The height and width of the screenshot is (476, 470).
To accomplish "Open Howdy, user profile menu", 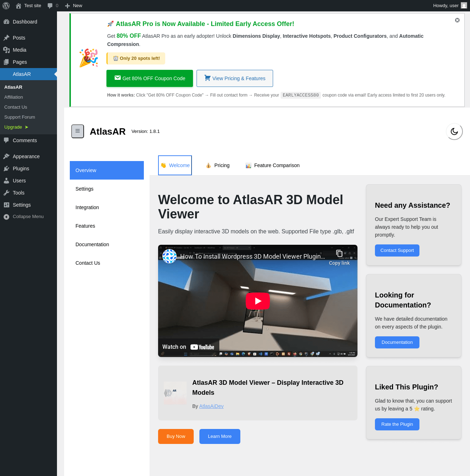I will (x=450, y=6).
